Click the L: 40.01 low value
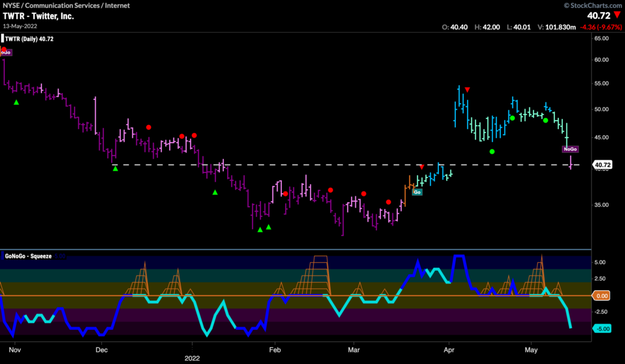Viewport: 625px width, 364px height. 519,27
